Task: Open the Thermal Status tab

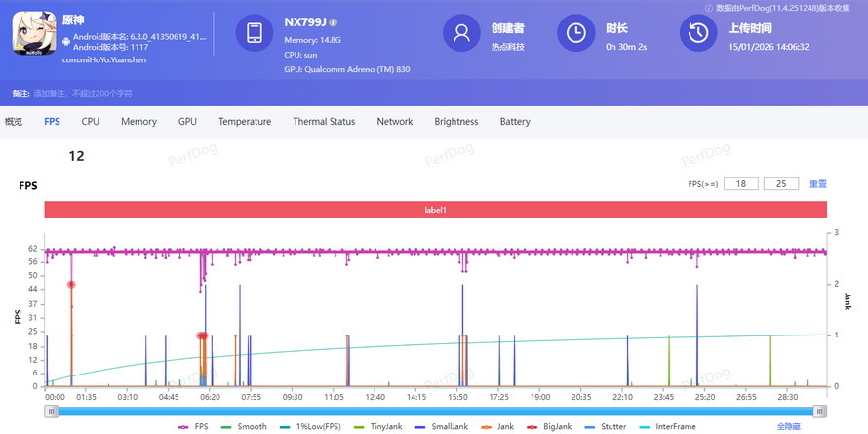Action: pos(324,122)
